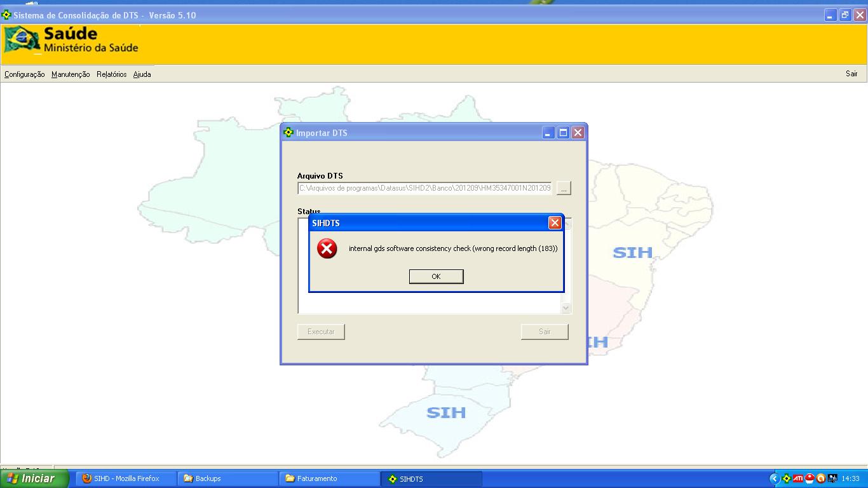
Task: Click the browse (...) button beside Arquivo DTS
Action: pos(564,188)
